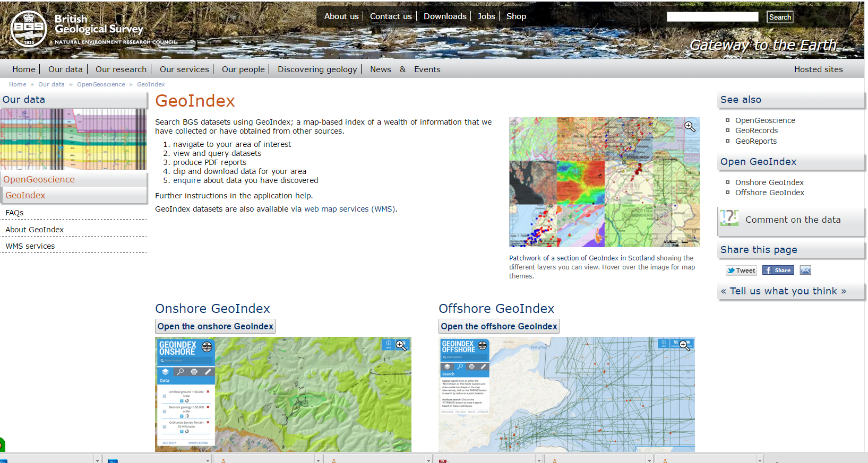Open the FAQs sidebar link

[x=14, y=213]
